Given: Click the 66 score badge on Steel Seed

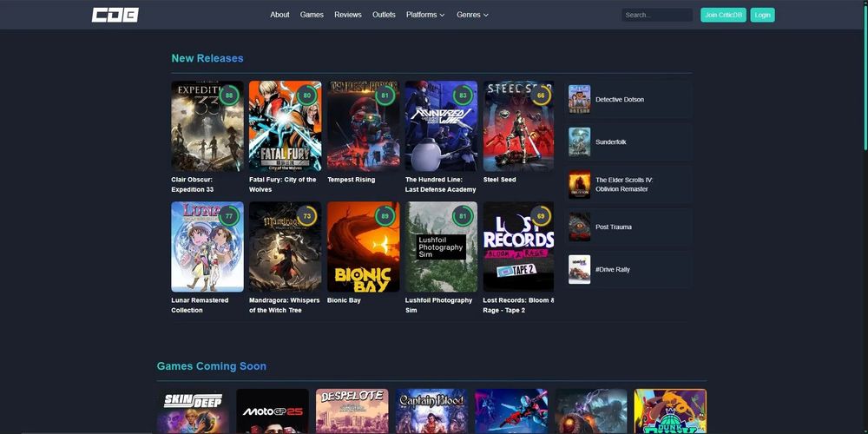Looking at the screenshot, I should click(541, 95).
